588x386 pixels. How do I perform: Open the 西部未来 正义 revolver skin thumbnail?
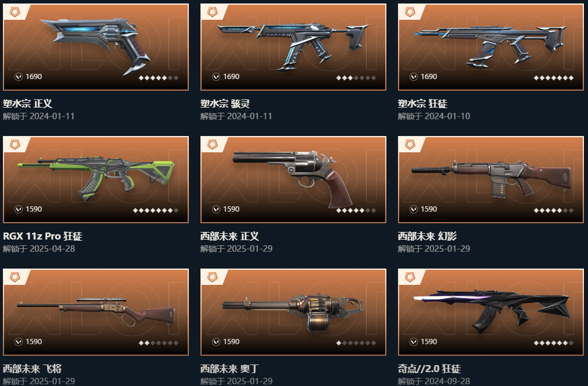(293, 180)
